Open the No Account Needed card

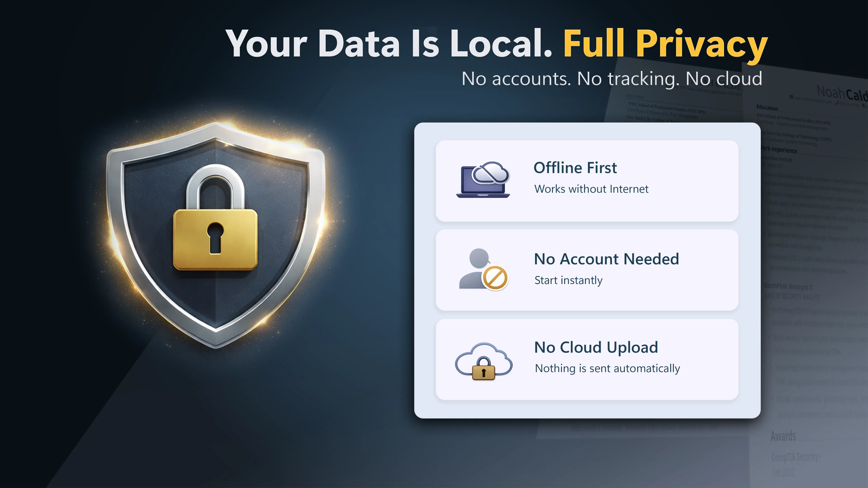(587, 270)
